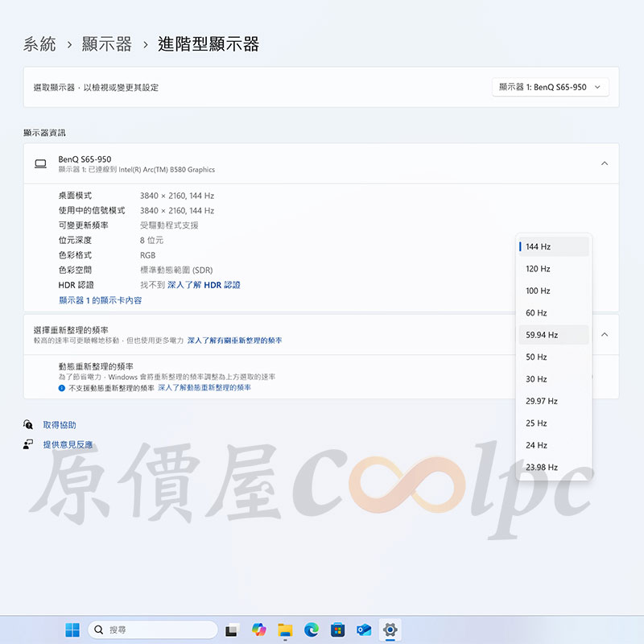The height and width of the screenshot is (644, 644).
Task: Set refresh rate to 30 Hz
Action: (554, 379)
